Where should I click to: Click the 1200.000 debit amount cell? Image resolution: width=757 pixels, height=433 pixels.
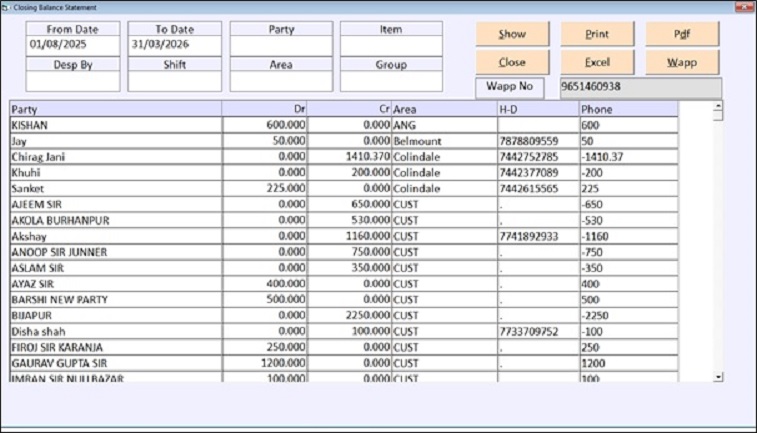[x=265, y=363]
